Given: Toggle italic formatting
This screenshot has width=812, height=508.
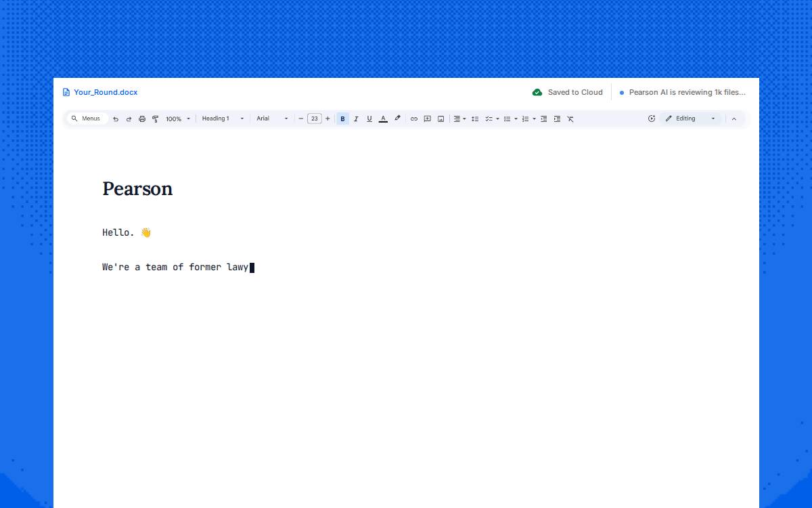Looking at the screenshot, I should tap(356, 119).
